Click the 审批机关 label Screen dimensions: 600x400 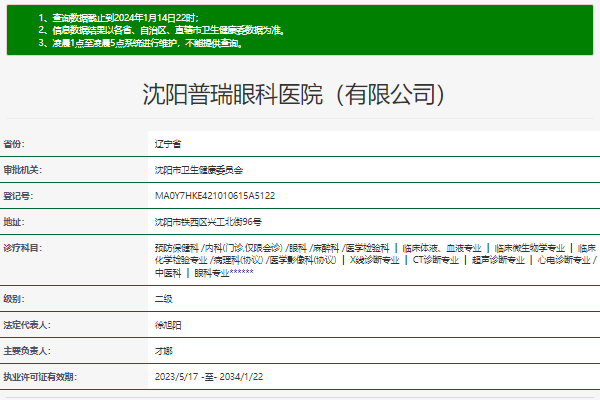click(x=23, y=170)
